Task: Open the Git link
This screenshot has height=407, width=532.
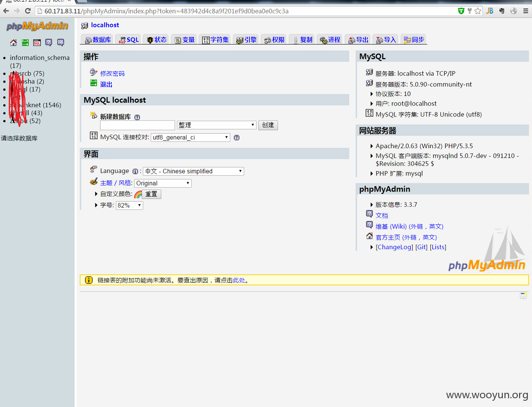Action: click(x=422, y=247)
